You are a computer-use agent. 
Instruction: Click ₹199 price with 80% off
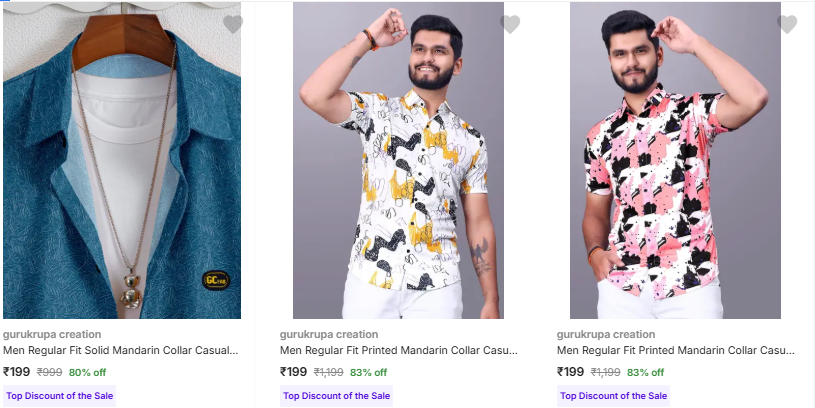point(16,372)
